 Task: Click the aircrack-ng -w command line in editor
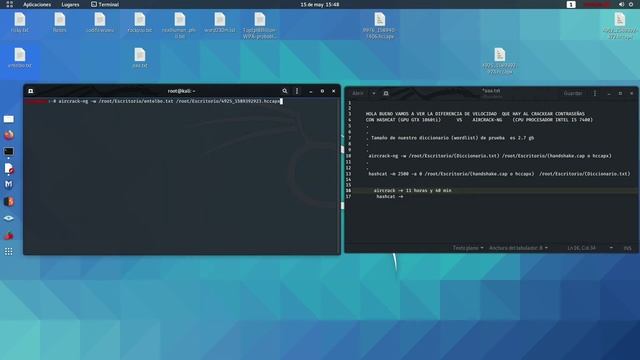click(489, 156)
